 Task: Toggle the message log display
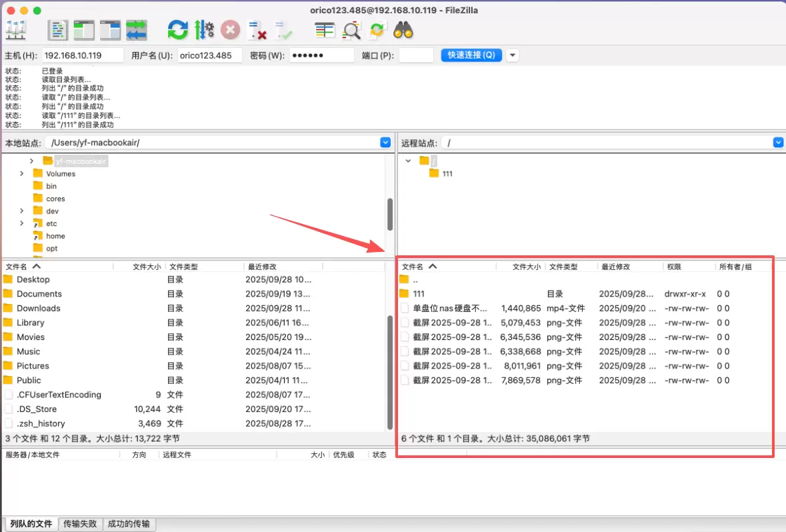(59, 30)
